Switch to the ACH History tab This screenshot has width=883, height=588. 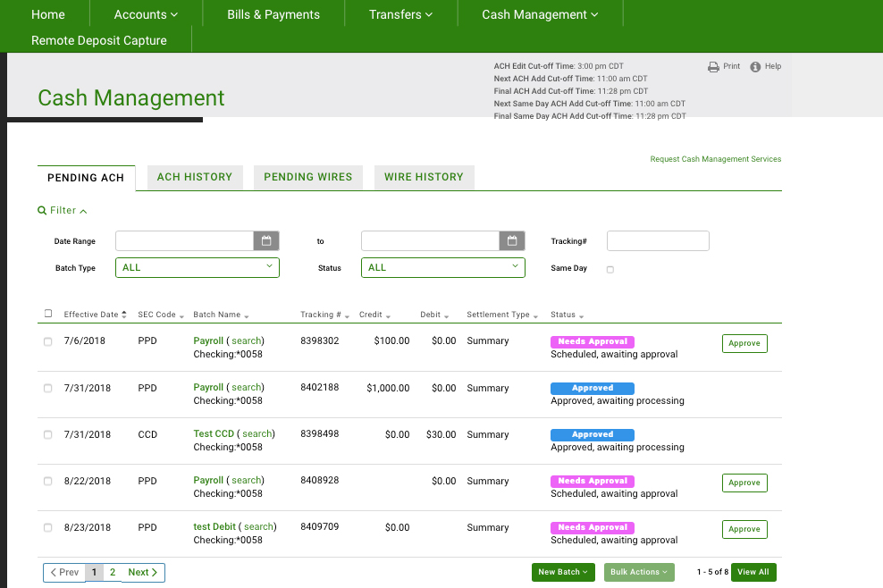tap(194, 177)
